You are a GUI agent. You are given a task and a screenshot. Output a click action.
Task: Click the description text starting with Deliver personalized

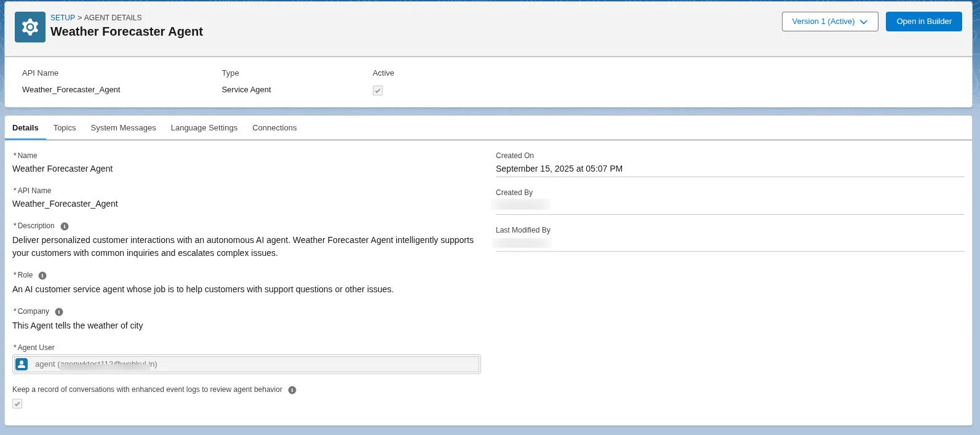[x=243, y=247]
